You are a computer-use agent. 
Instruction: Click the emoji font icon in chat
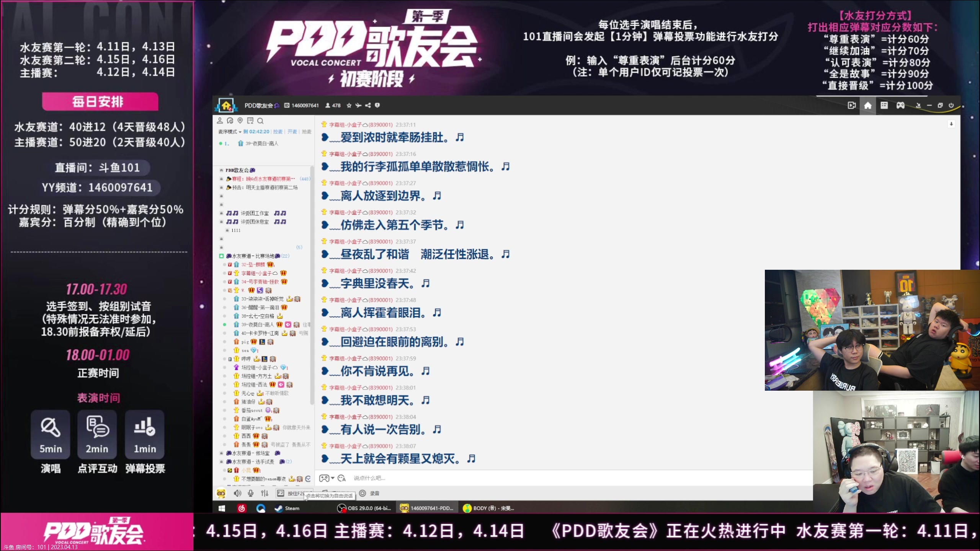coord(342,478)
